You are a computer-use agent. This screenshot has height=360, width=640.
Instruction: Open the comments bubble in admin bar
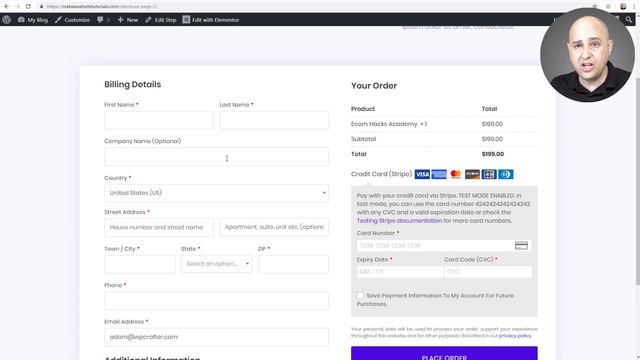(103, 20)
